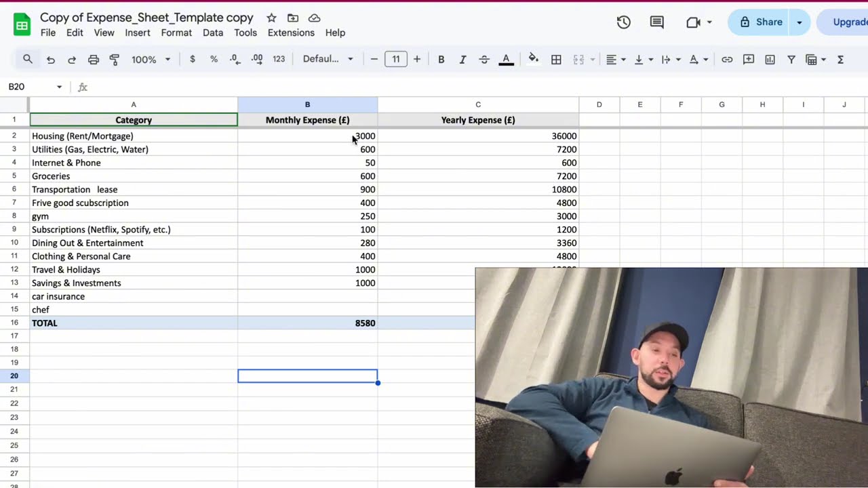
Task: Open the 123 number formats menu
Action: 279,60
